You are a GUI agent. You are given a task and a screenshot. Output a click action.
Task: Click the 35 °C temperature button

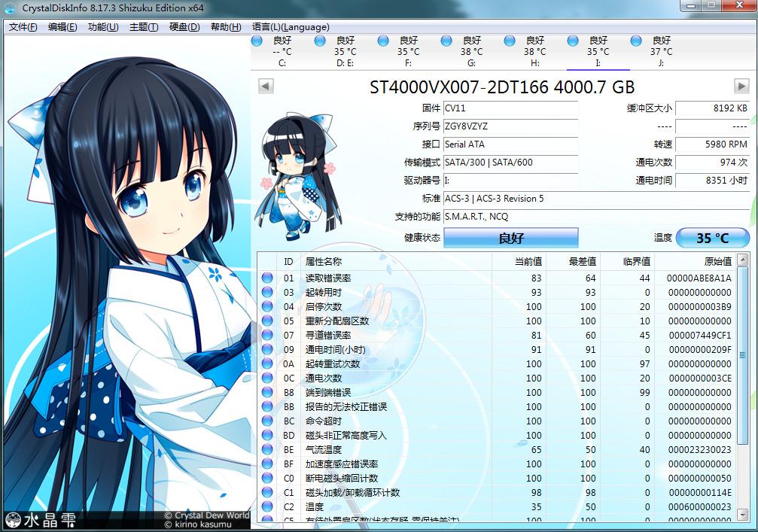(713, 238)
